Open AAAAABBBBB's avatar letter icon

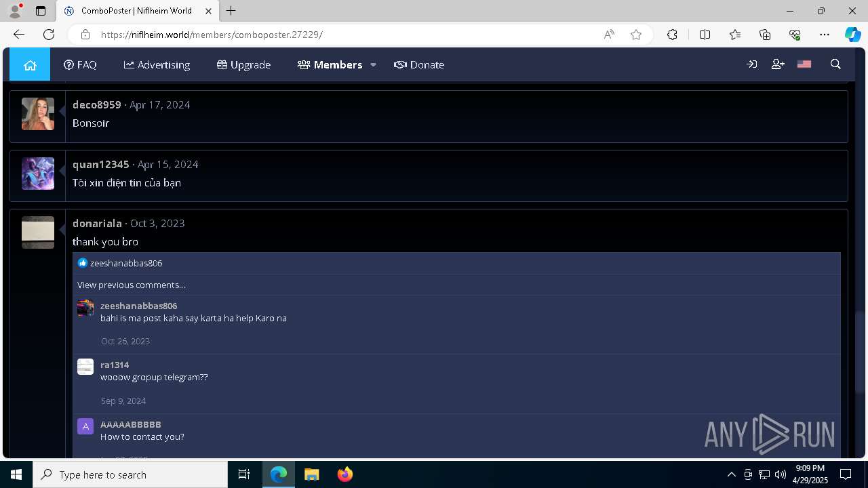point(85,426)
